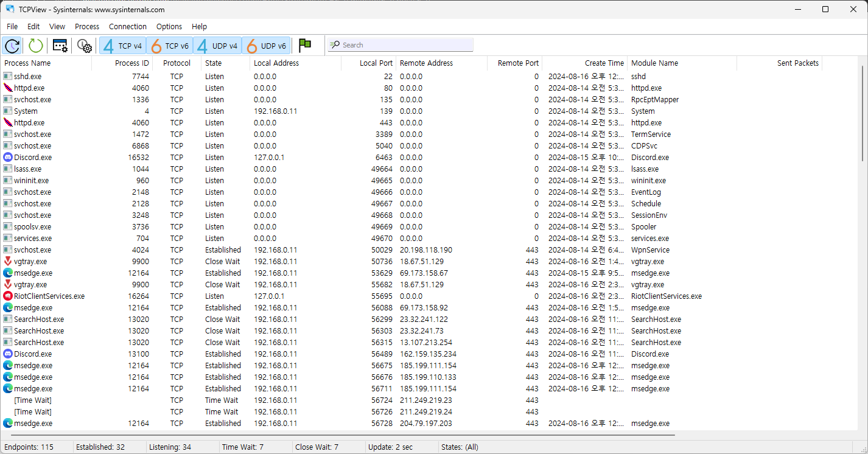
Task: Click the auto-refresh clock toolbar icon
Action: coord(12,46)
